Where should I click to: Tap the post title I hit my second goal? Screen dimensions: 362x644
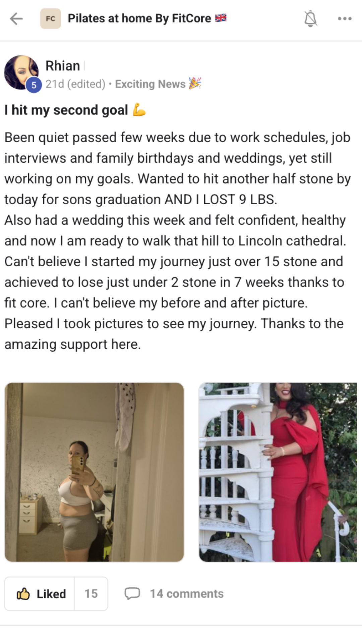66,110
